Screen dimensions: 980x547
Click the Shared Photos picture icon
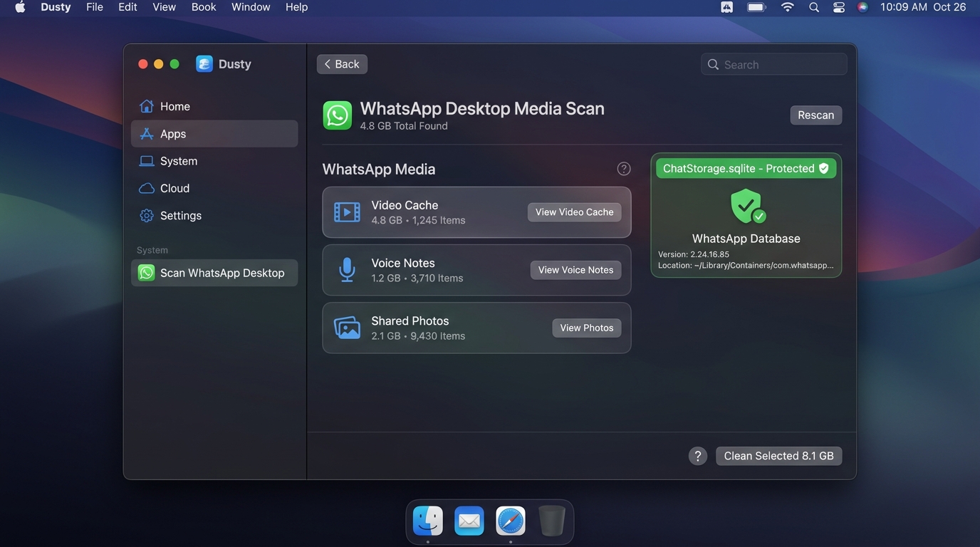click(x=347, y=328)
